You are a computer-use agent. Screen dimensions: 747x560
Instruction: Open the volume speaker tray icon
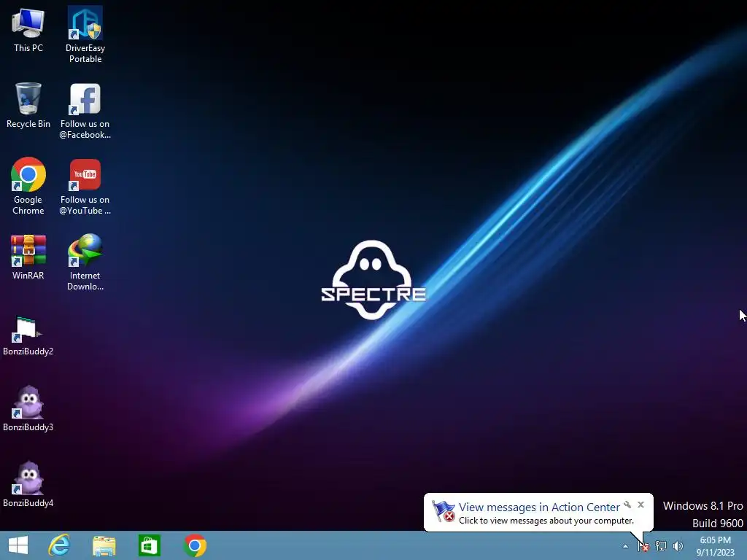678,546
